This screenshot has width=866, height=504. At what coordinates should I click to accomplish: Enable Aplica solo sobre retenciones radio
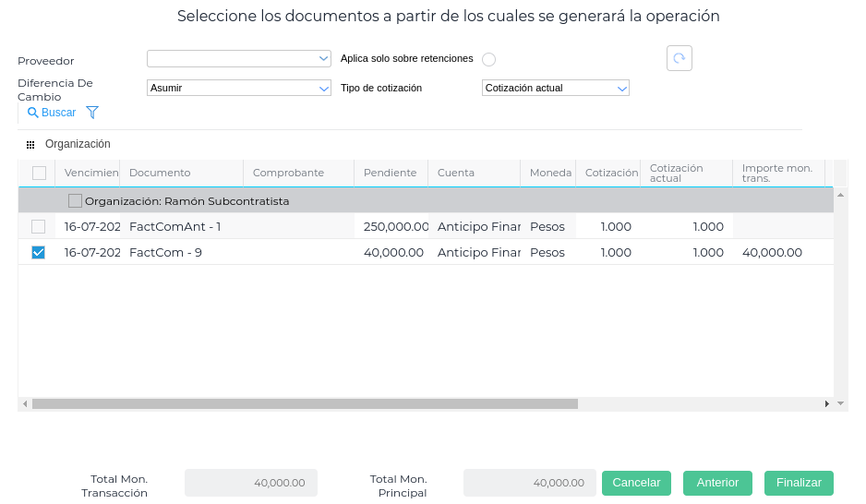[488, 59]
